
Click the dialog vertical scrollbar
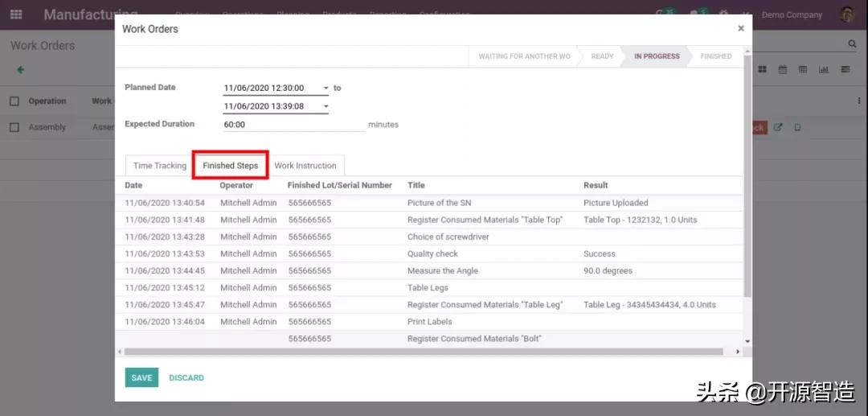pos(748,175)
